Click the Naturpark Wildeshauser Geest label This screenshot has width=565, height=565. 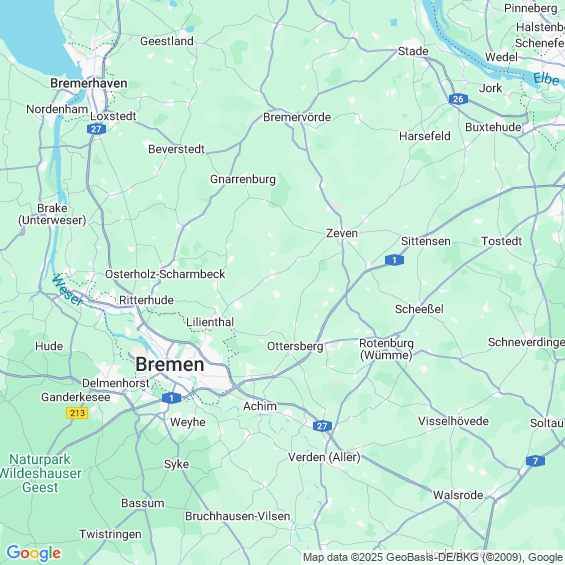[x=40, y=473]
